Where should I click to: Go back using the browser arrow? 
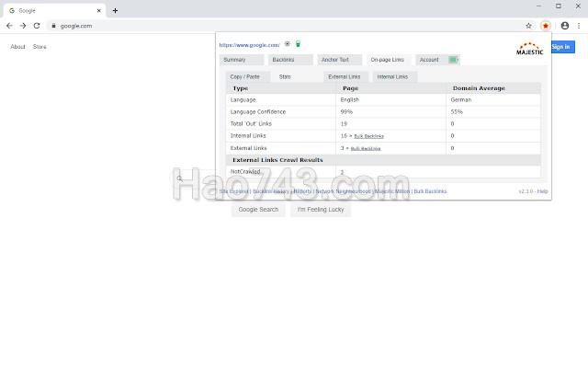pos(9,26)
